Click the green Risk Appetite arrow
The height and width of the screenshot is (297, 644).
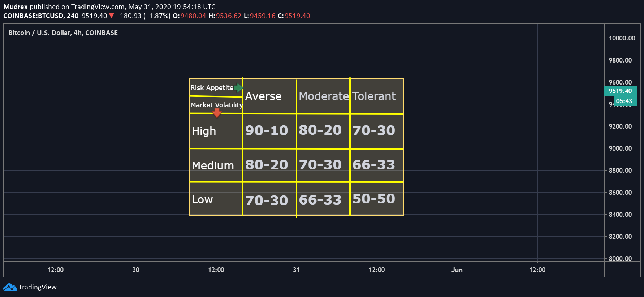[x=238, y=88]
